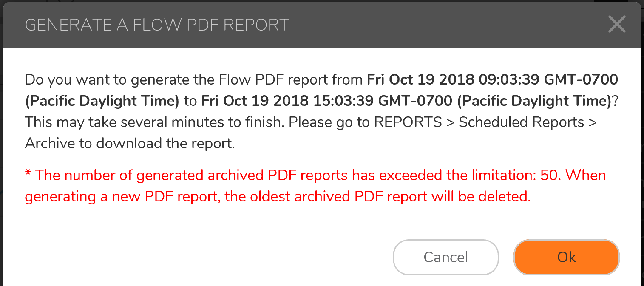Viewport: 644px width, 286px height.
Task: Close the Generate Flow PDF Report dialog
Action: [x=617, y=25]
